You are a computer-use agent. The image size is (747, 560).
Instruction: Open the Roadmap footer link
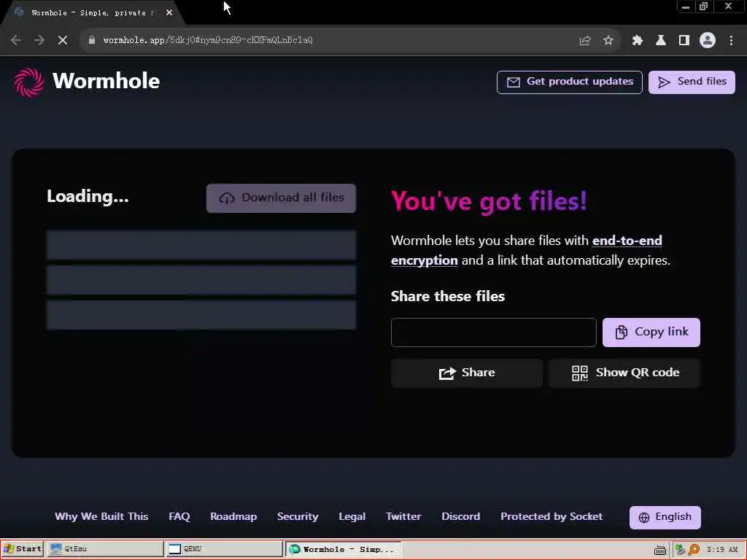coord(233,517)
